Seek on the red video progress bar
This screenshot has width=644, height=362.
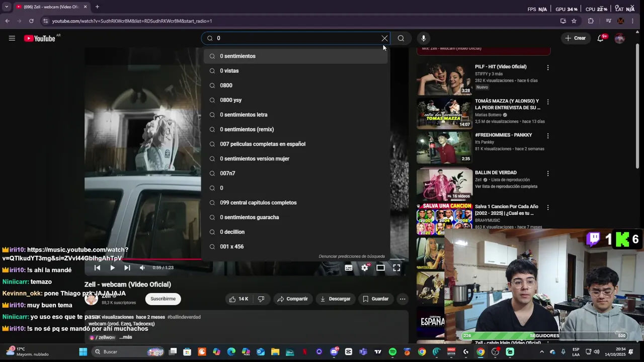coord(143,259)
